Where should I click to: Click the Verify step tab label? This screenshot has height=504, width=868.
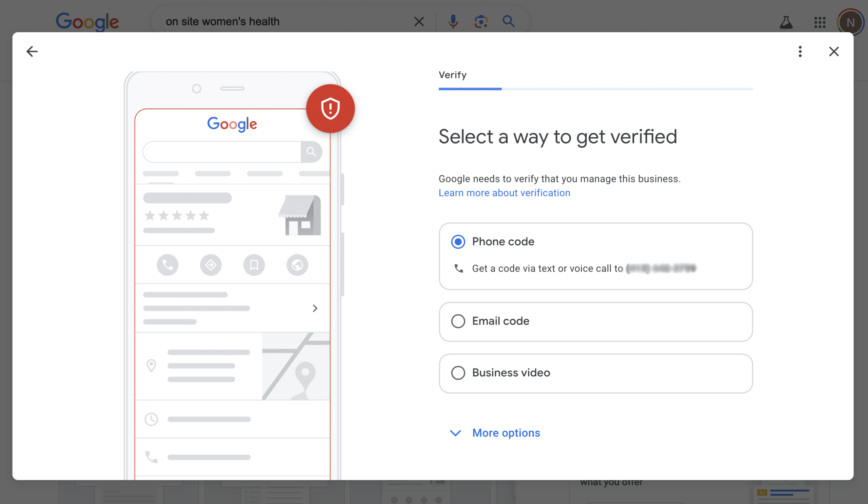point(452,75)
